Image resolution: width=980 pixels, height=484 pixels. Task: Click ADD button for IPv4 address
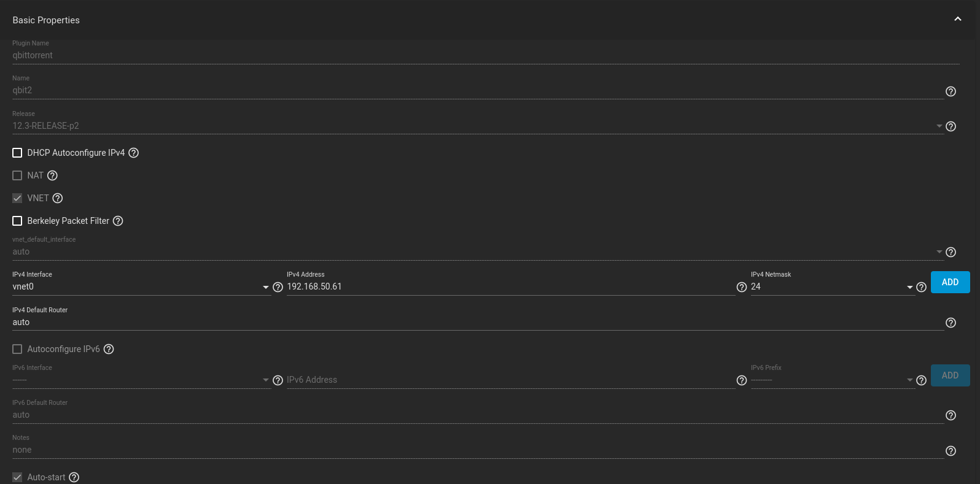[x=950, y=282]
